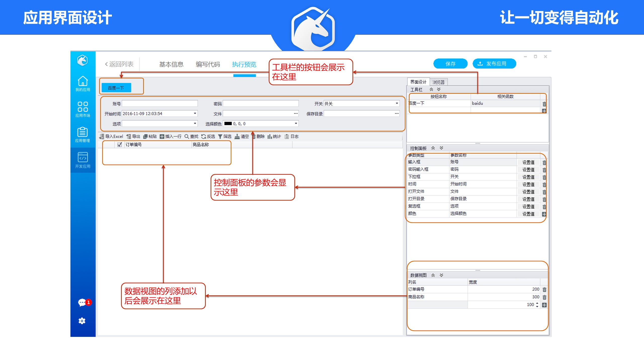Open the 开关 dropdown

point(397,104)
